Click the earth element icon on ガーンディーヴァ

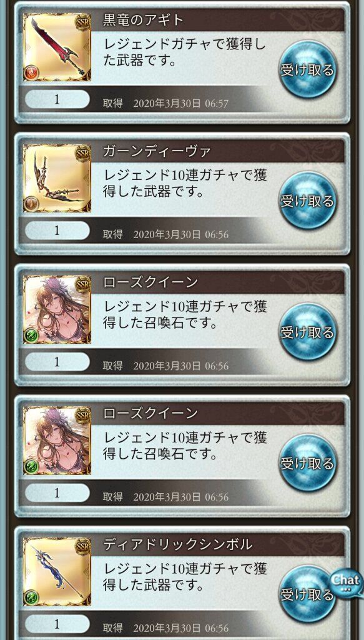coord(31,204)
